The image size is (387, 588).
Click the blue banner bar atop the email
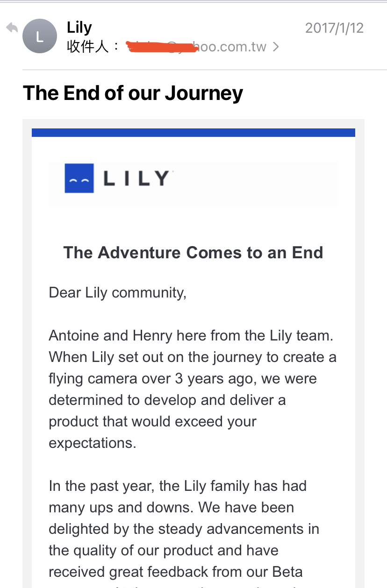click(x=193, y=133)
